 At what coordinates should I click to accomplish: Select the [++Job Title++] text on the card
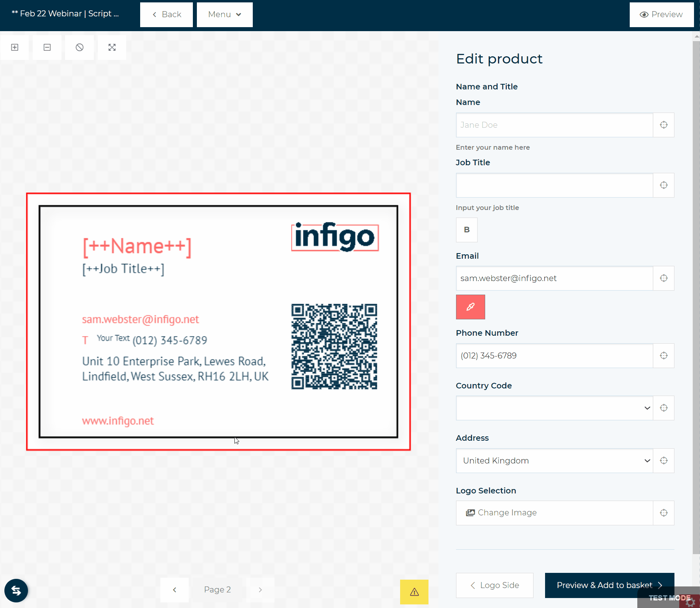pyautogui.click(x=123, y=269)
